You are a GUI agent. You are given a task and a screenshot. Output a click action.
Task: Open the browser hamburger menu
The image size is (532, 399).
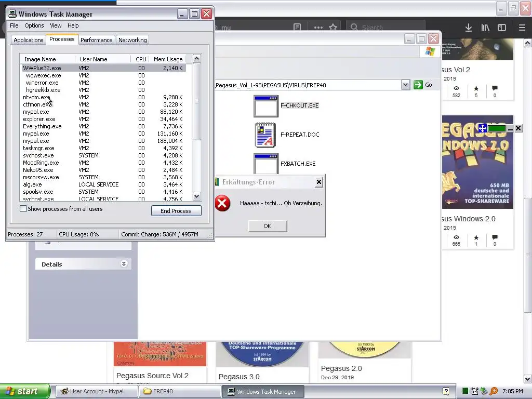pyautogui.click(x=522, y=28)
